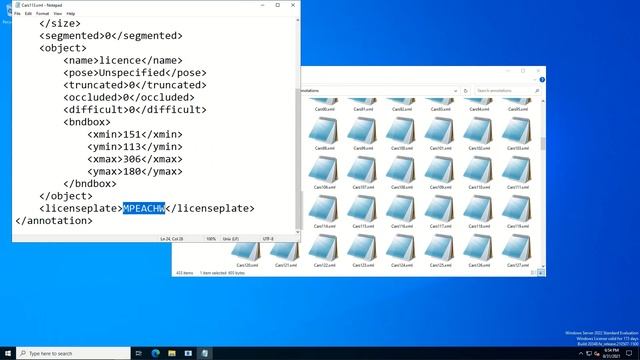Select the Cars116.xml file icon

pos(401,209)
